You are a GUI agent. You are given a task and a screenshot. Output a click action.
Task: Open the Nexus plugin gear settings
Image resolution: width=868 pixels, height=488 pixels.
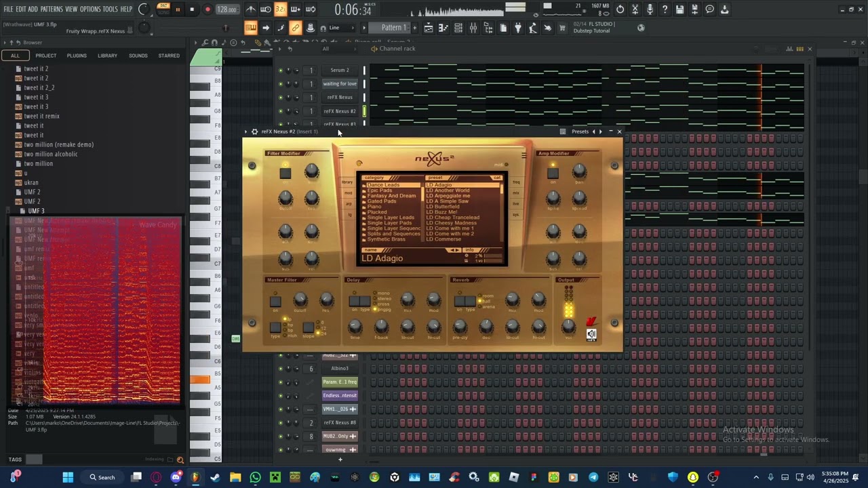coord(254,131)
